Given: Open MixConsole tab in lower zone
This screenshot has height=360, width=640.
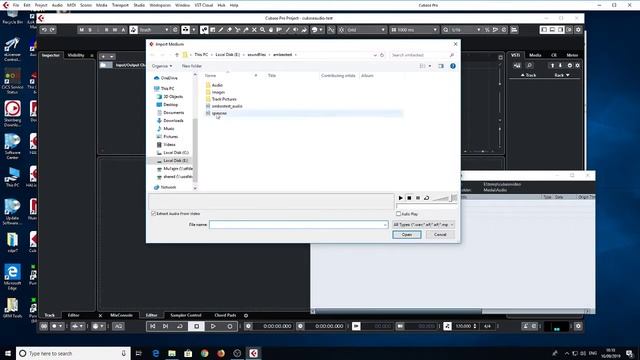Looking at the screenshot, I should [x=121, y=315].
